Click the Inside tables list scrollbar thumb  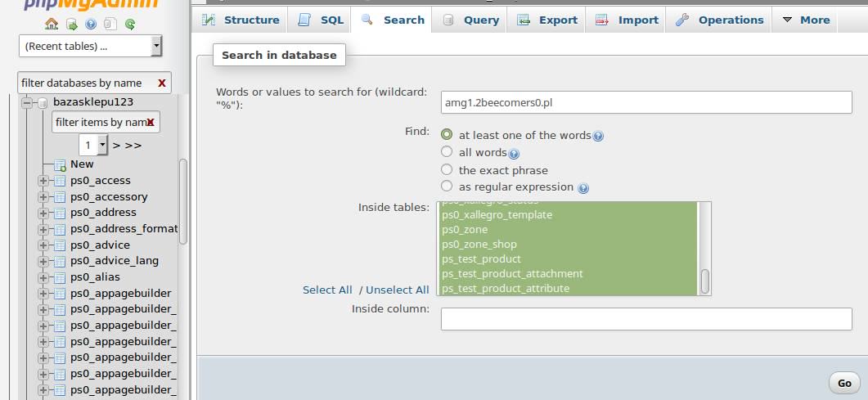click(x=704, y=281)
